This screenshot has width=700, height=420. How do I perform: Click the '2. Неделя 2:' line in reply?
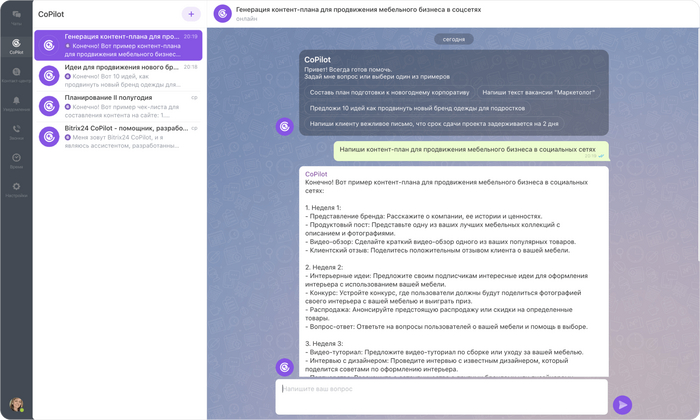[x=324, y=267]
